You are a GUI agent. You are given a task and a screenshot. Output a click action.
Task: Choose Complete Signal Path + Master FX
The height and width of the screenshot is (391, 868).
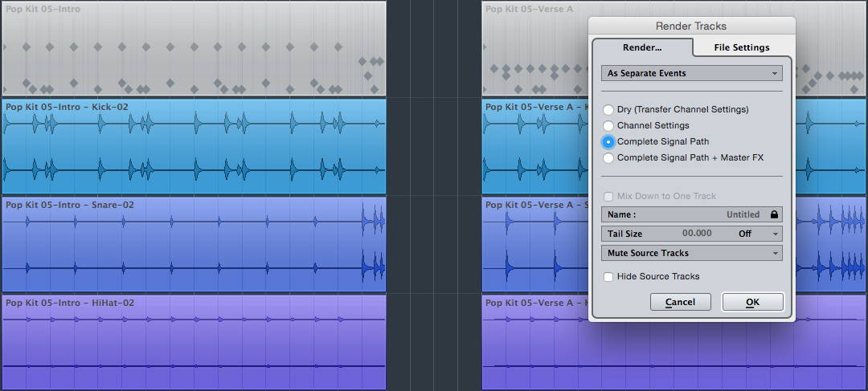point(608,157)
